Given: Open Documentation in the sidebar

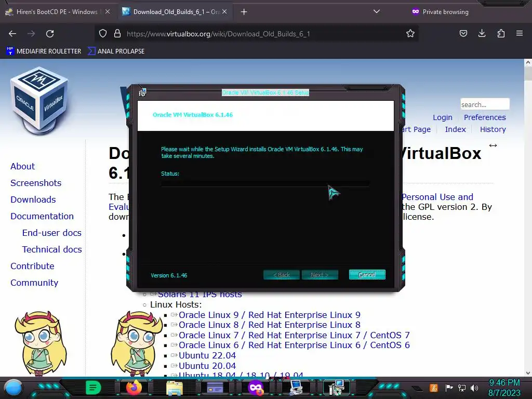Looking at the screenshot, I should pyautogui.click(x=42, y=216).
